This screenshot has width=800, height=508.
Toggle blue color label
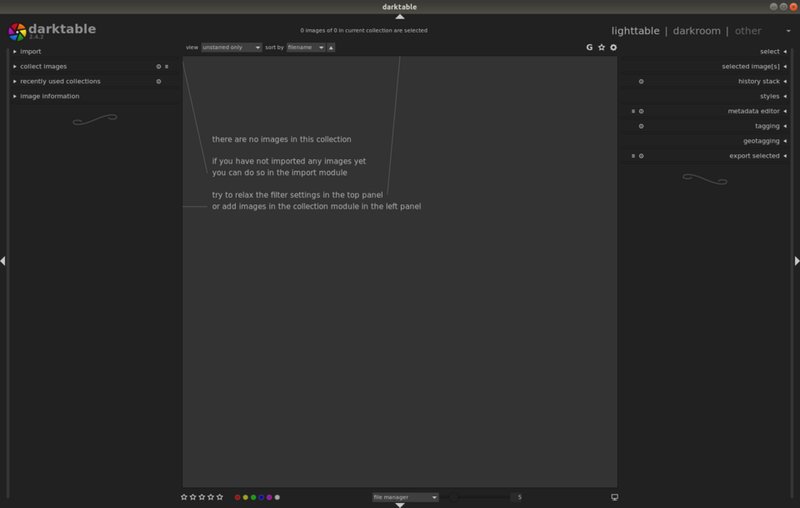point(261,497)
